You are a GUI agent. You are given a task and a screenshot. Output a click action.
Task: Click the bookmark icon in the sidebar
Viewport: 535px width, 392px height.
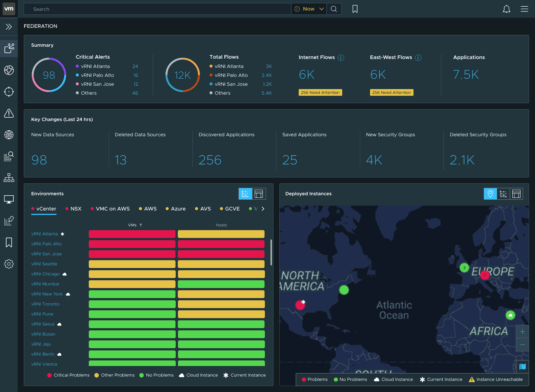(9, 242)
